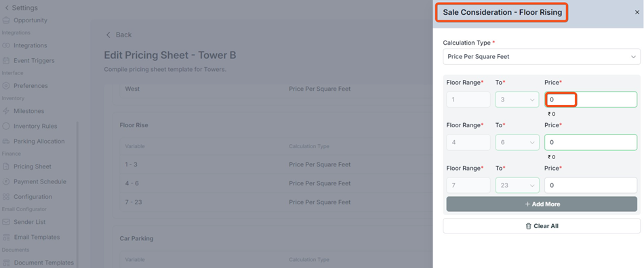Click the Settings heading text

coord(24,8)
